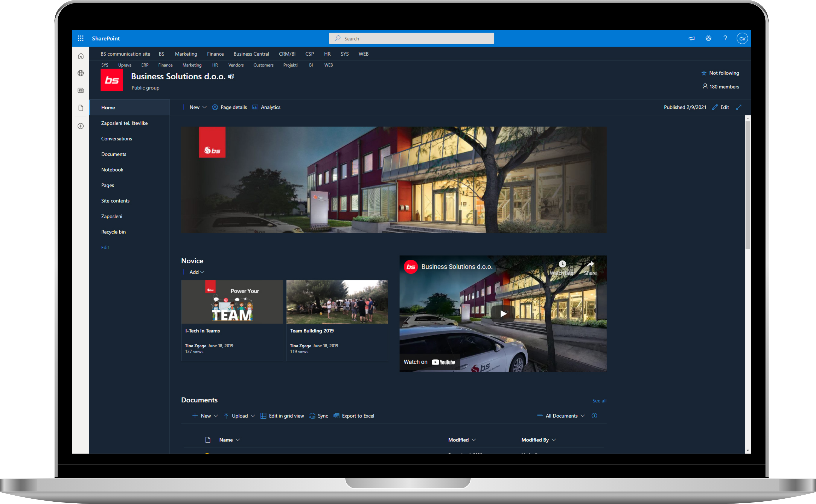Screen dimensions: 816x504
Task: Click the Create plus circle icon
Action: pyautogui.click(x=81, y=126)
